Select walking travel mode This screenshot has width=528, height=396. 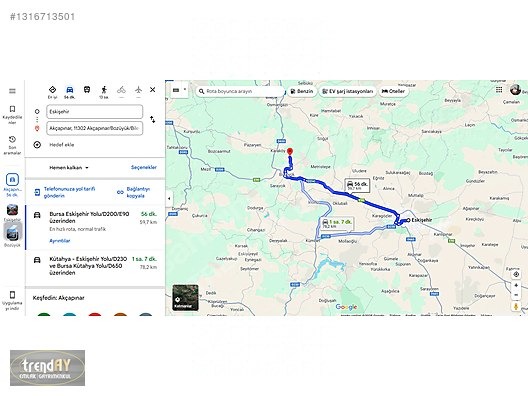coord(104,92)
